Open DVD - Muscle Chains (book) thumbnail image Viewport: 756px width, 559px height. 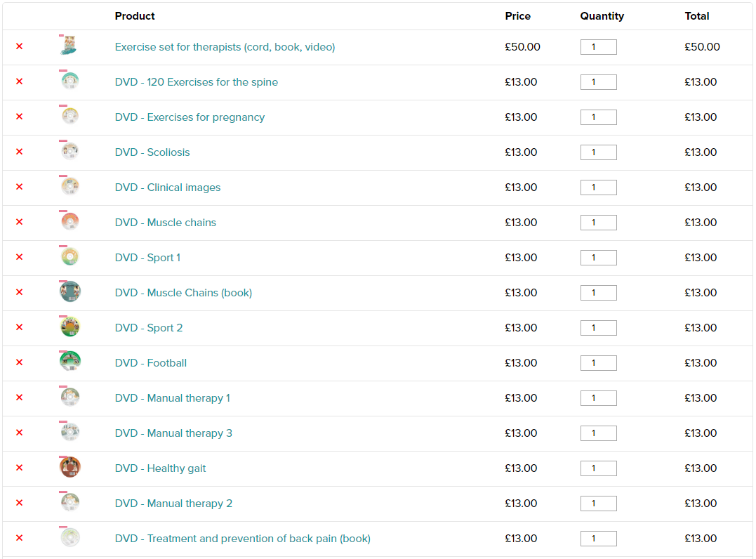pos(69,291)
